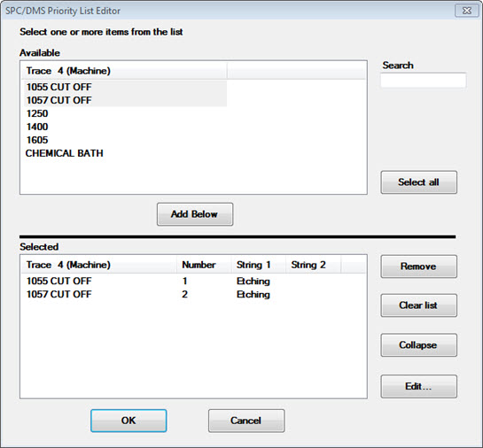Confirm with the OK button
The width and height of the screenshot is (483, 448).
pyautogui.click(x=129, y=421)
